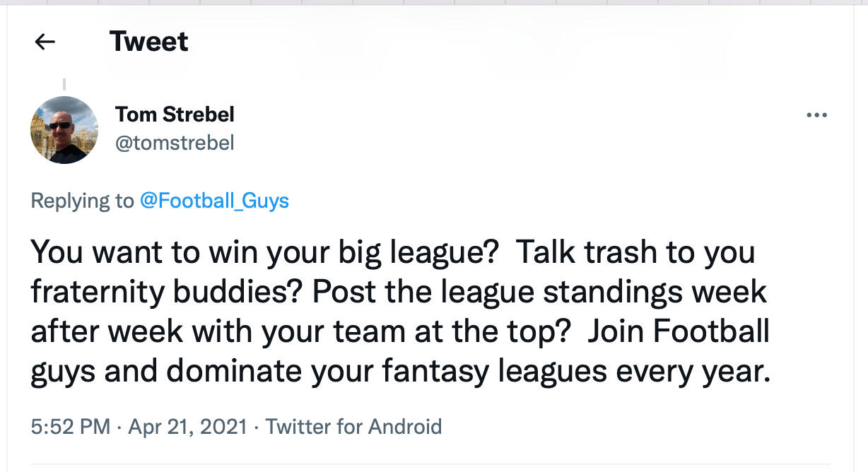Screen dimensions: 868x472
Task: Click the phrase "Talk trash to you"
Action: (635, 252)
